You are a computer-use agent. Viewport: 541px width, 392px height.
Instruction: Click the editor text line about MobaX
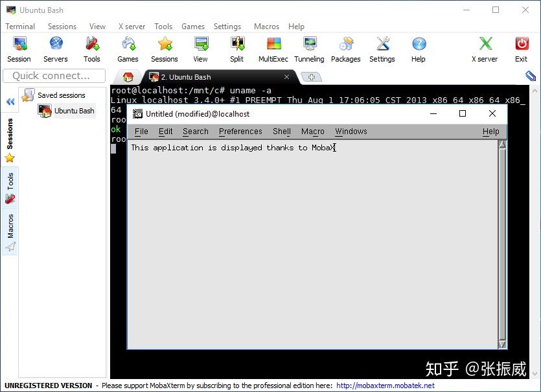[233, 148]
